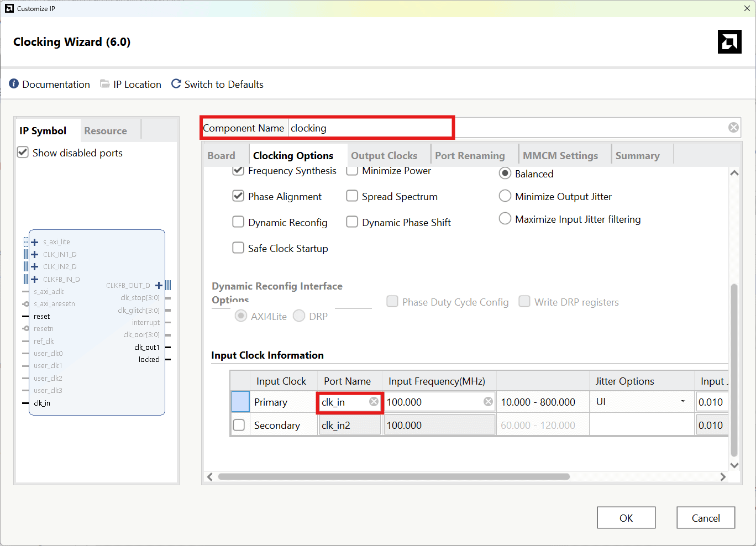Toggle Show disabled ports checkbox
This screenshot has width=756, height=546.
pyautogui.click(x=23, y=153)
